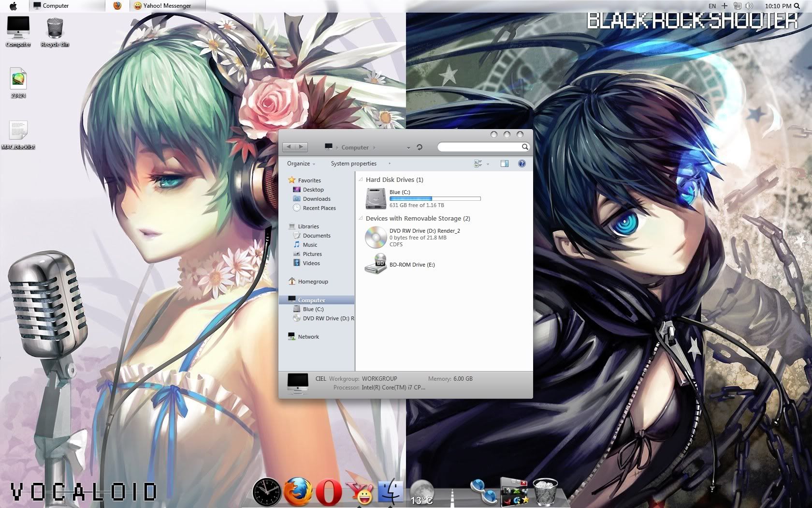Open address bar history dropdown
The height and width of the screenshot is (508, 812).
(408, 148)
